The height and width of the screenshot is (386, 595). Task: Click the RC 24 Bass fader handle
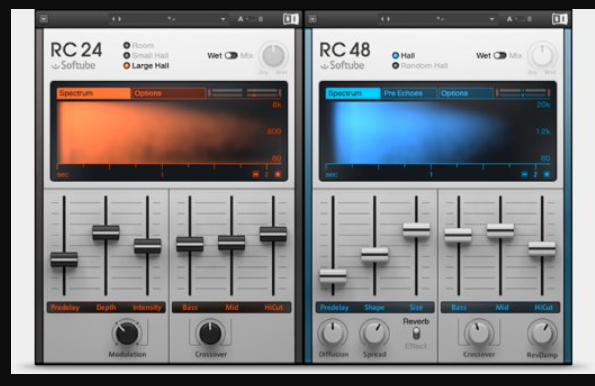(190, 244)
